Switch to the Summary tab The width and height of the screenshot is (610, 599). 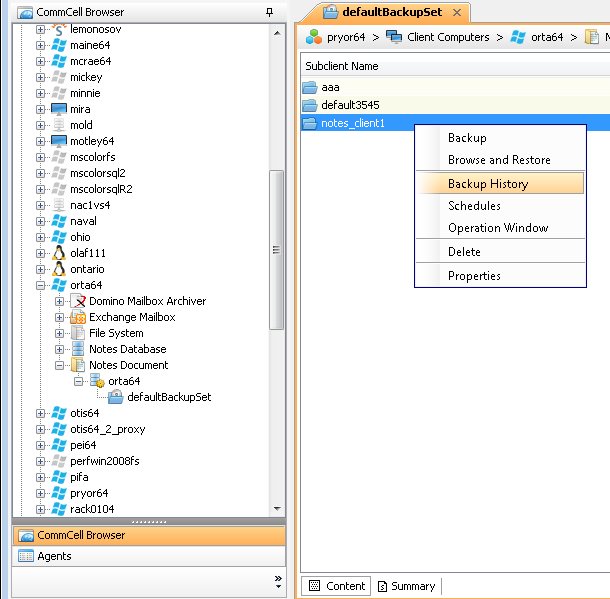(x=406, y=586)
